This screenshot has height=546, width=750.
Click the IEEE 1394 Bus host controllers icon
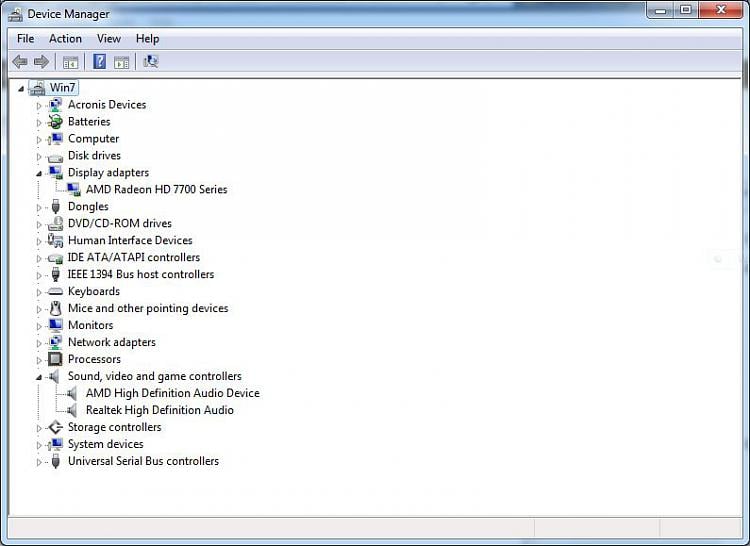pyautogui.click(x=55, y=274)
